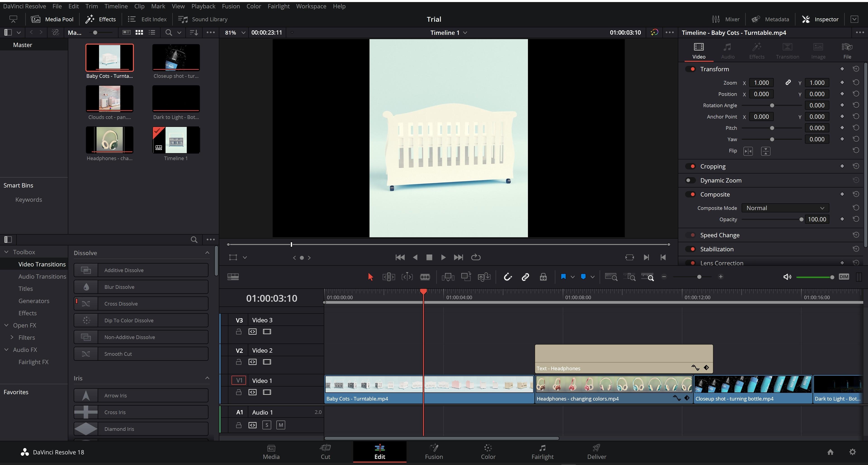Select the Blade Edit Mode tool

click(x=425, y=277)
